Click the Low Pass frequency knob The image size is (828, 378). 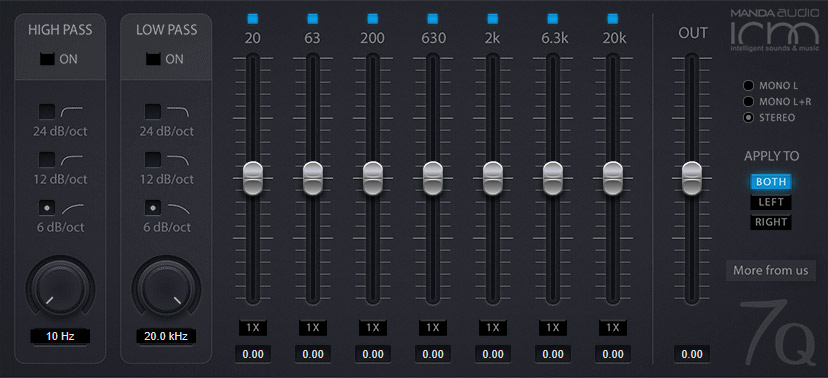point(166,288)
